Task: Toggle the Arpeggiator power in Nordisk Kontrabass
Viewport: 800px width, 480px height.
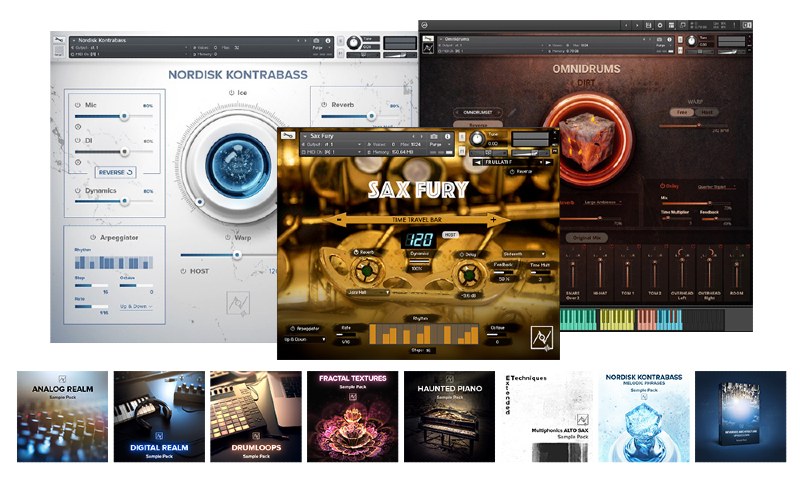Action: pyautogui.click(x=93, y=238)
